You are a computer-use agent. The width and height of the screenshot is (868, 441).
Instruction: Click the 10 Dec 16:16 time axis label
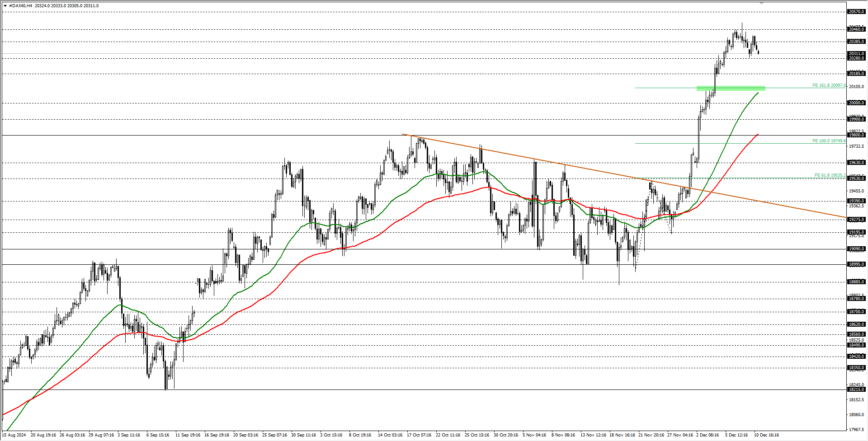766,435
